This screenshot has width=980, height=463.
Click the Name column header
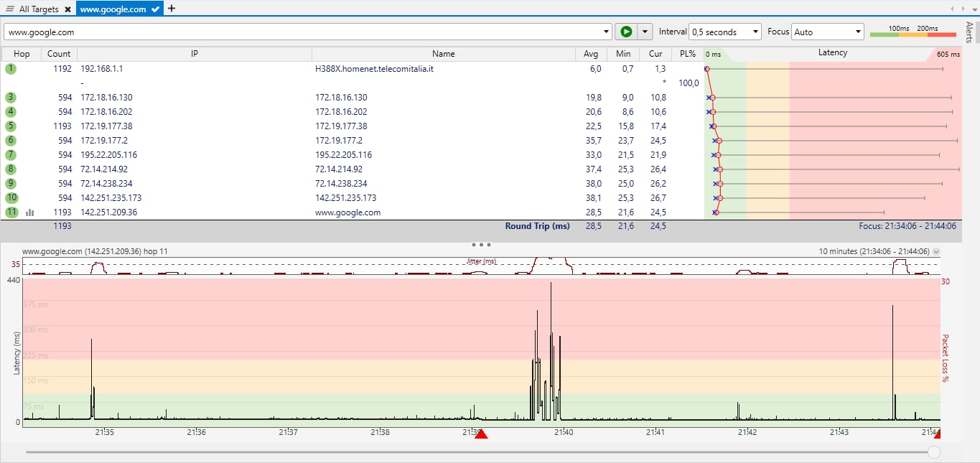click(x=444, y=54)
